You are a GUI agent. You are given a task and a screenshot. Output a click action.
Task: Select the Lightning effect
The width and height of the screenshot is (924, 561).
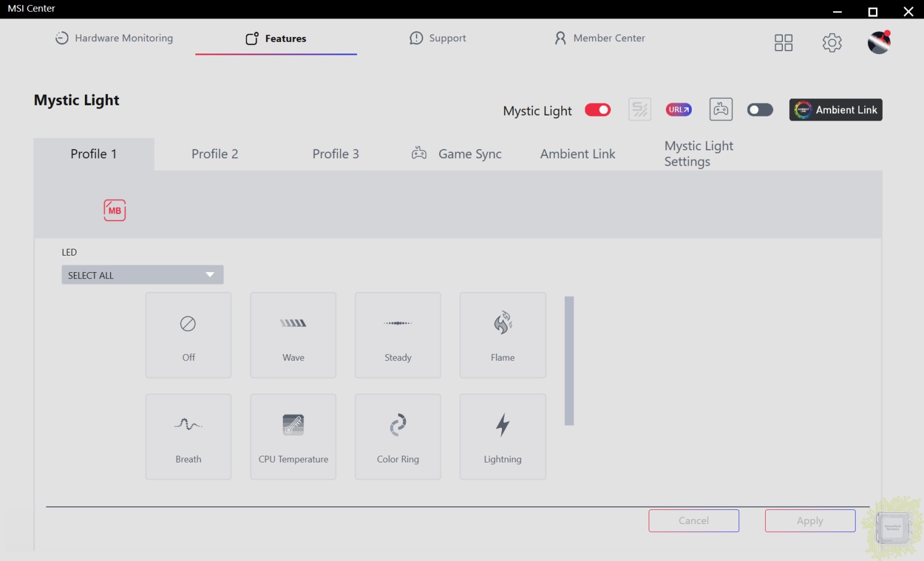click(503, 437)
